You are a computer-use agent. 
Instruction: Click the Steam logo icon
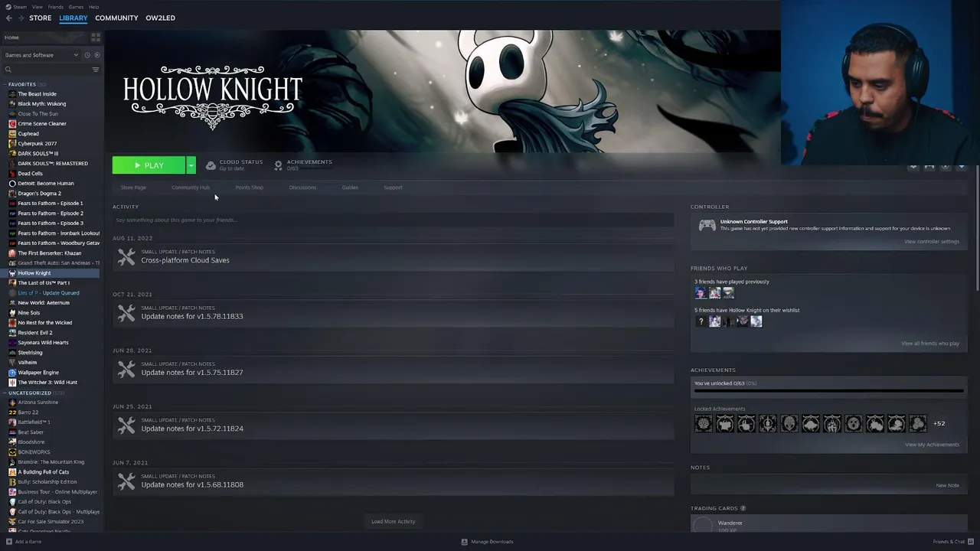8,7
